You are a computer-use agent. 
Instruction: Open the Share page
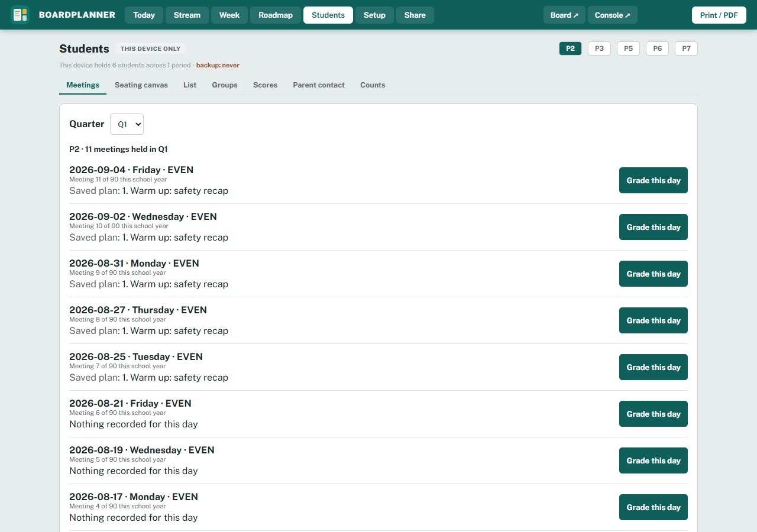click(415, 15)
